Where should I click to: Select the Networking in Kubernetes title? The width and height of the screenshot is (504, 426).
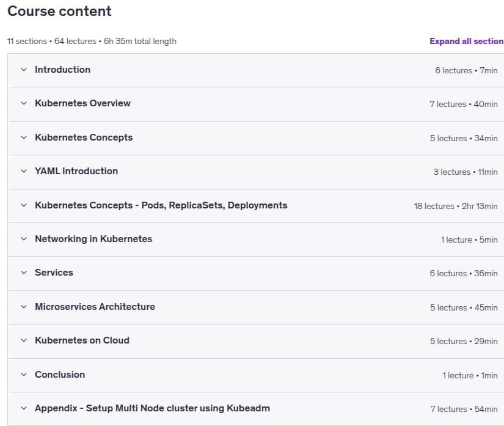coord(93,239)
